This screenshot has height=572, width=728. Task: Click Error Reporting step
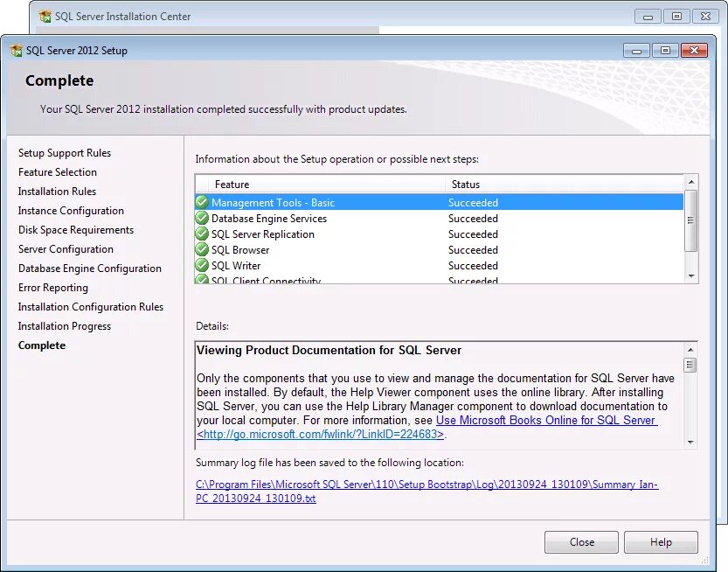click(53, 288)
